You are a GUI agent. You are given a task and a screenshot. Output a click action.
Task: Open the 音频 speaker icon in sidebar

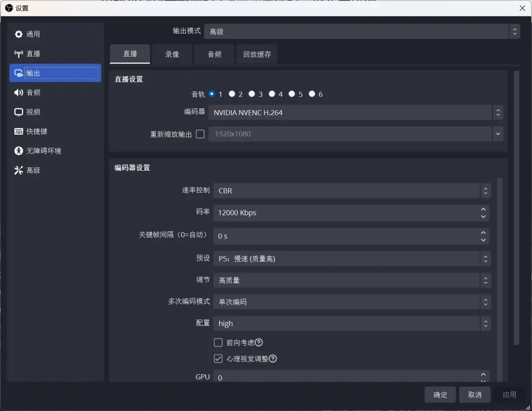tap(18, 93)
